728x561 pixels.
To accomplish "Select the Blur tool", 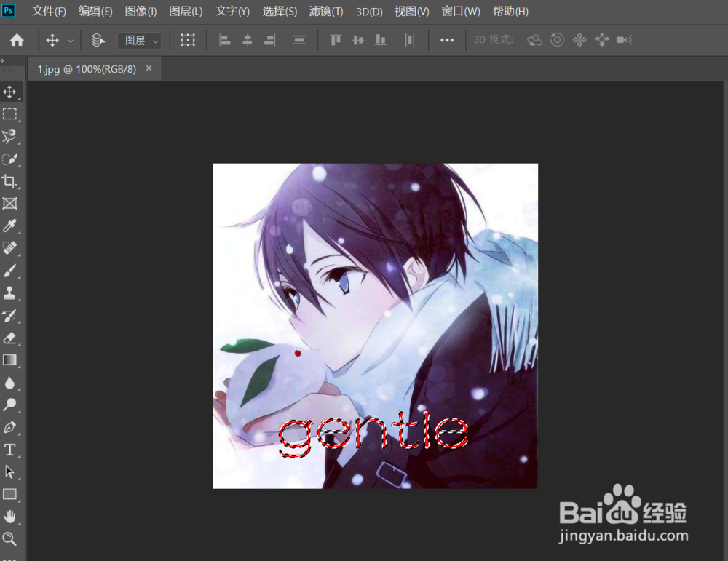I will (9, 383).
